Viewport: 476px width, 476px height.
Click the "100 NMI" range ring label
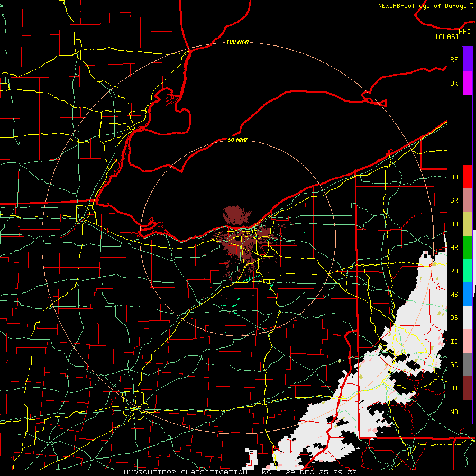(237, 42)
